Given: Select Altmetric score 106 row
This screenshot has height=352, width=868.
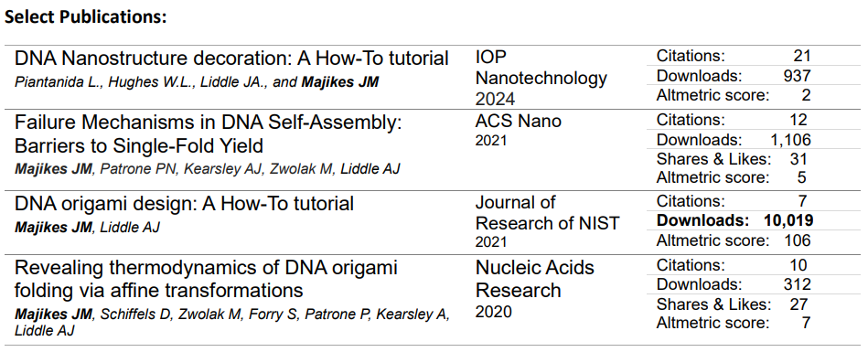Looking at the screenshot, I should (x=734, y=240).
